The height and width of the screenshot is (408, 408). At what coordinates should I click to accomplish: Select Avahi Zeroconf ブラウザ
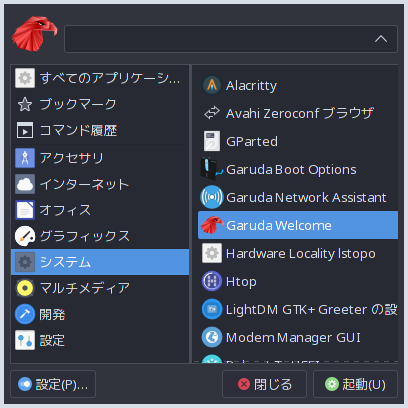point(298,113)
